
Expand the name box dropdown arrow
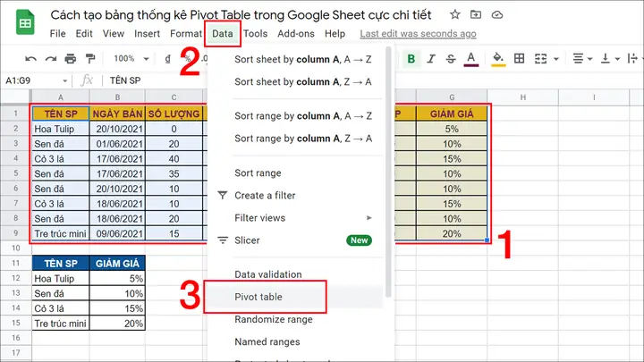(x=65, y=80)
